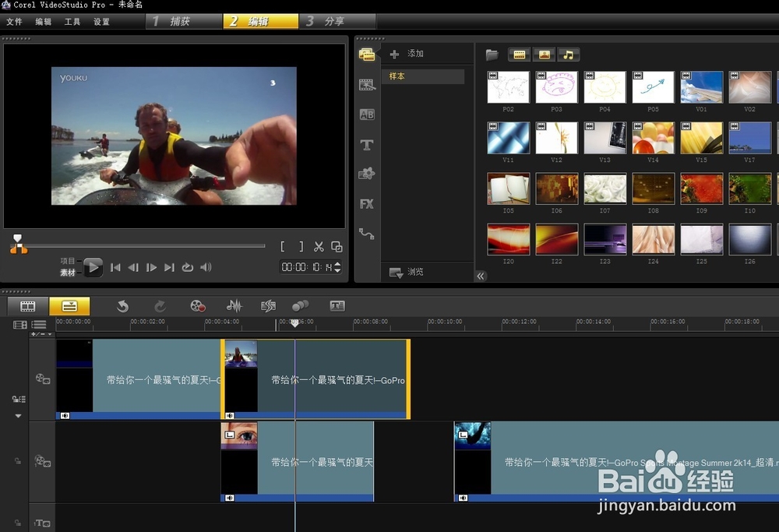Click the folder icon above the library
Image resolution: width=779 pixels, height=532 pixels.
point(492,55)
